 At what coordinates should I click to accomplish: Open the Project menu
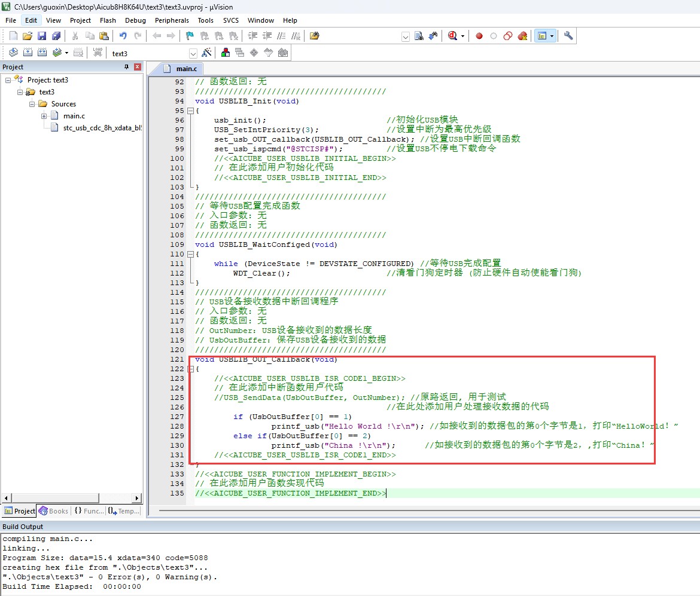click(80, 20)
